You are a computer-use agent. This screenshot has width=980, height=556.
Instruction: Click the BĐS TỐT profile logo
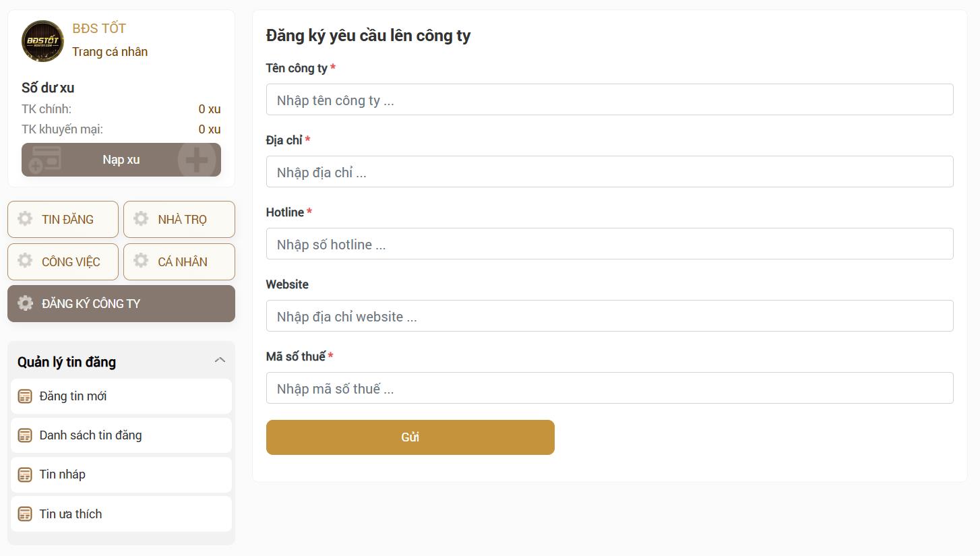click(42, 40)
